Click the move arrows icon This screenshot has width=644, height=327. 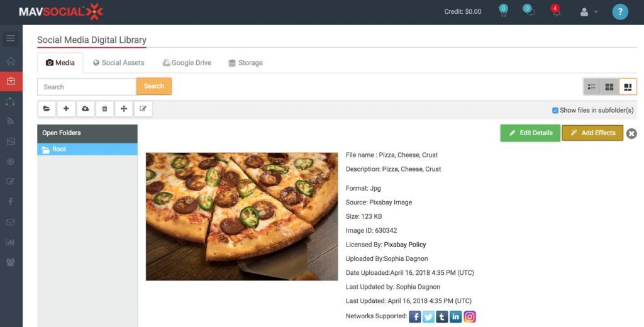point(123,109)
